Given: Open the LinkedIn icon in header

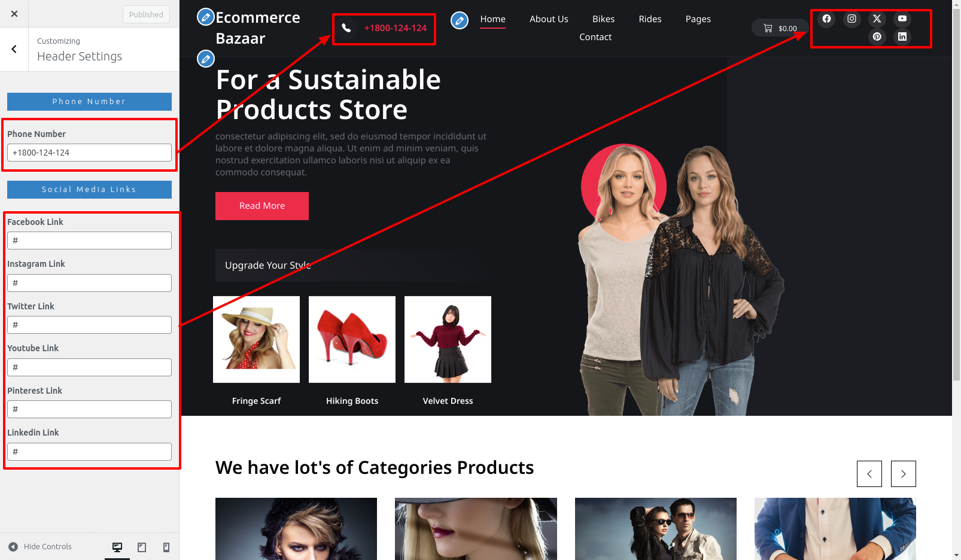Looking at the screenshot, I should [x=902, y=36].
